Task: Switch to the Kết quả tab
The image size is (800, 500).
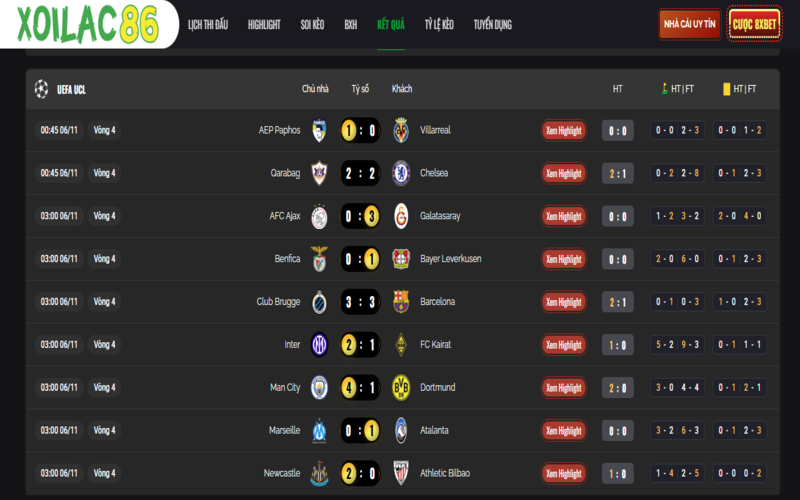Action: [x=391, y=24]
